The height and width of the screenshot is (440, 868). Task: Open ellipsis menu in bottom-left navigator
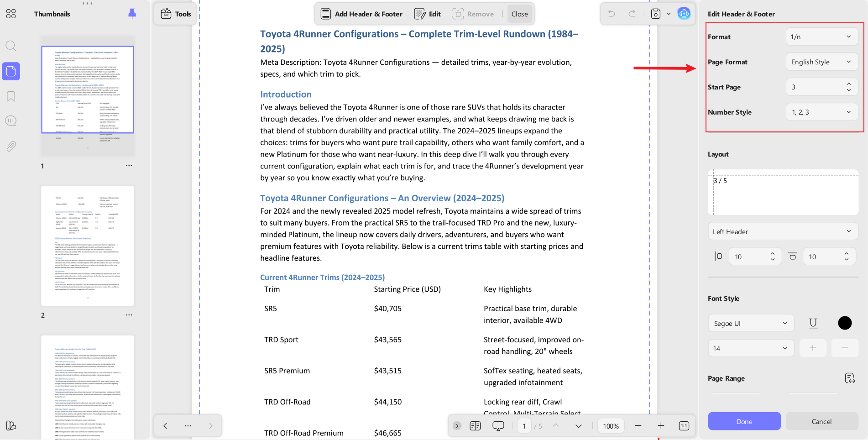pyautogui.click(x=188, y=426)
